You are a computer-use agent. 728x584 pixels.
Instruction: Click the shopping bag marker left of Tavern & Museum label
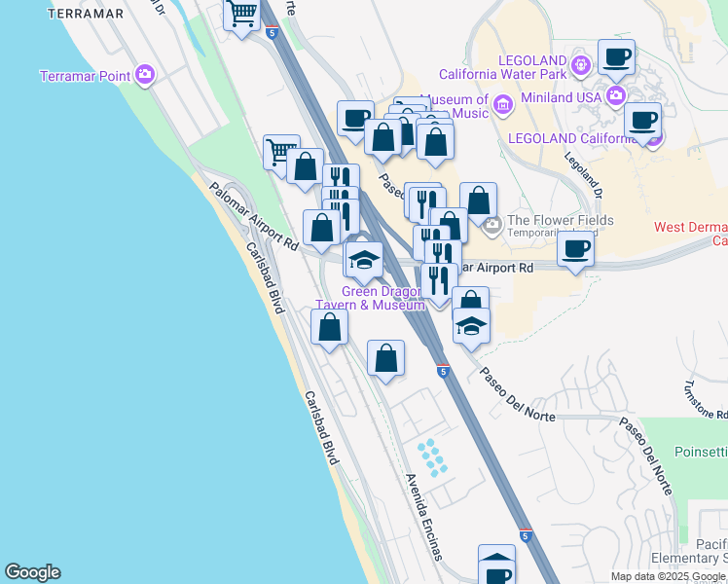click(x=330, y=328)
